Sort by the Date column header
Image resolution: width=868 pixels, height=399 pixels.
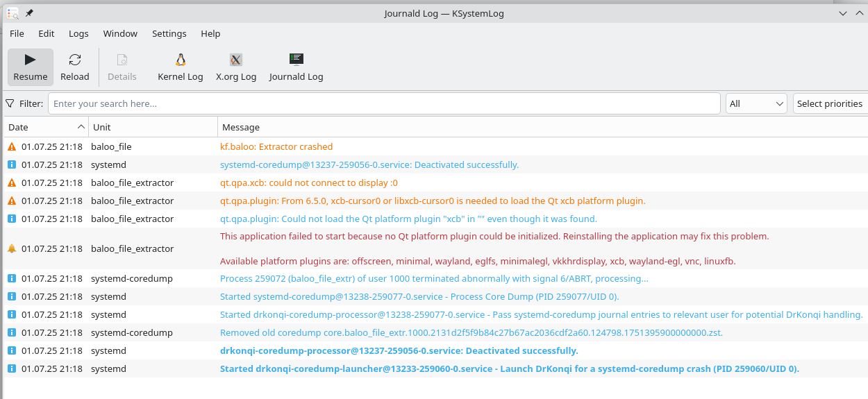point(46,127)
